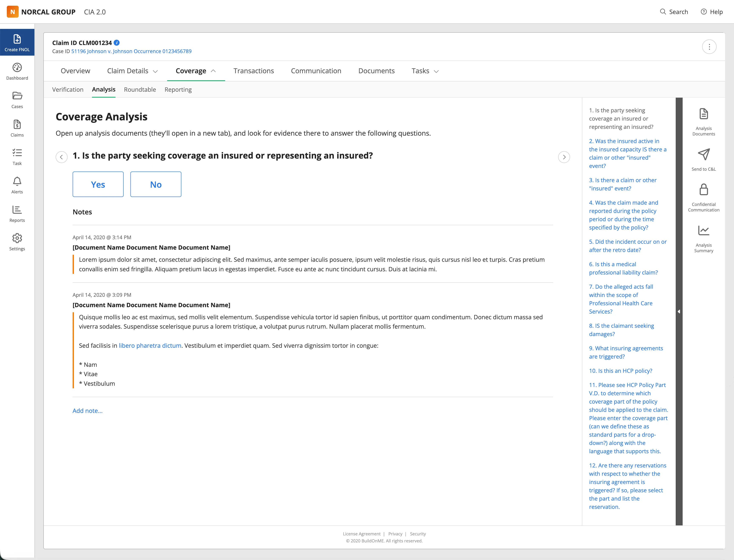Screen dimensions: 734x560
Task: Click the April 14, 2020 @ 3:14 PM timestamp
Action: click(x=102, y=237)
